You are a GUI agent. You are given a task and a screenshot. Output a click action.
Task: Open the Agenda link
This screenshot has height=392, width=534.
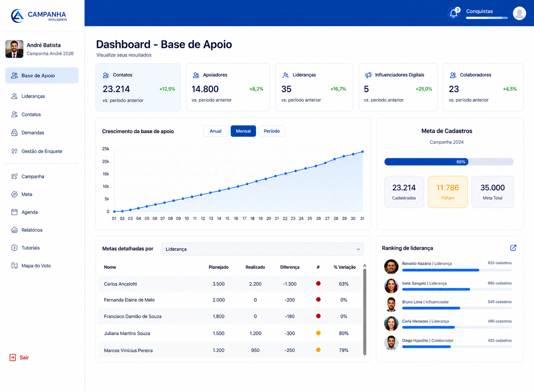[30, 212]
